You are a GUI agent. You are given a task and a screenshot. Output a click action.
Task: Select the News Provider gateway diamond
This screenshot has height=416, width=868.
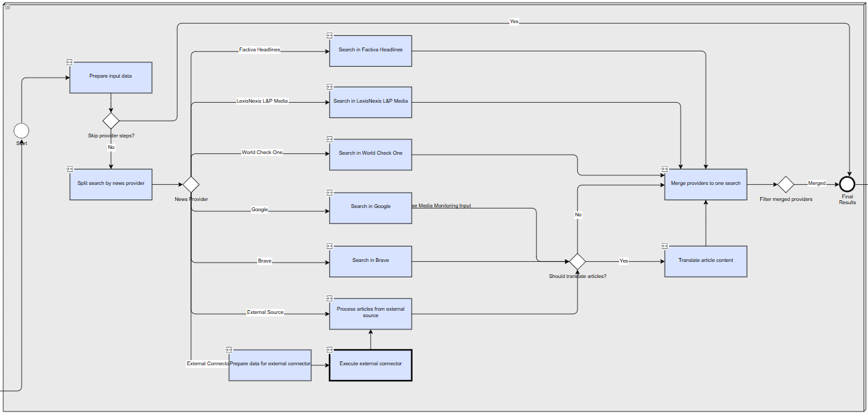tap(191, 184)
